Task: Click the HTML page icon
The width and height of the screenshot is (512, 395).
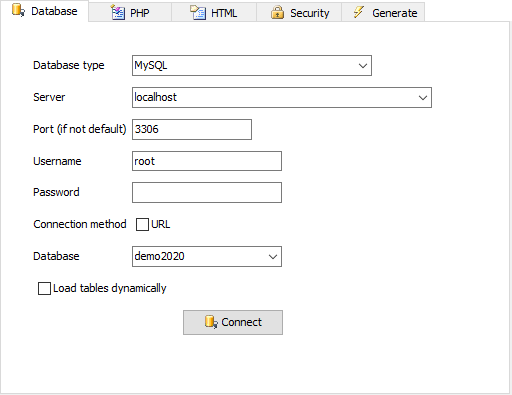Action: [x=198, y=12]
